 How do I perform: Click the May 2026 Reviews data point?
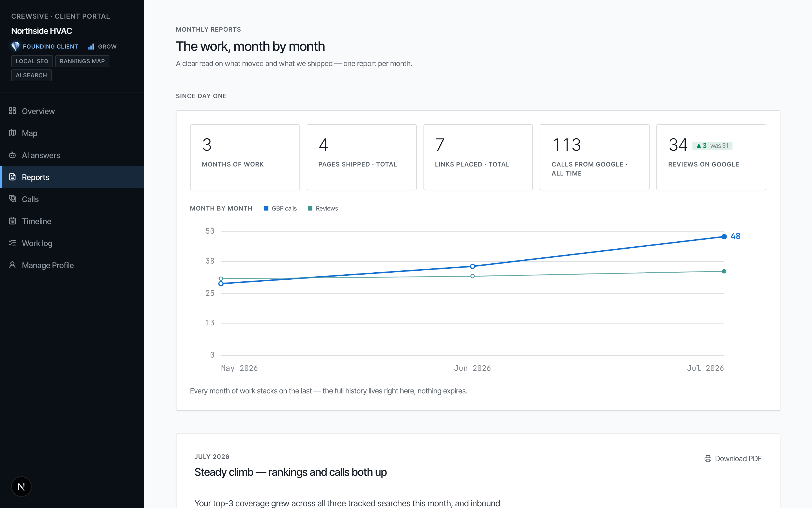point(221,279)
